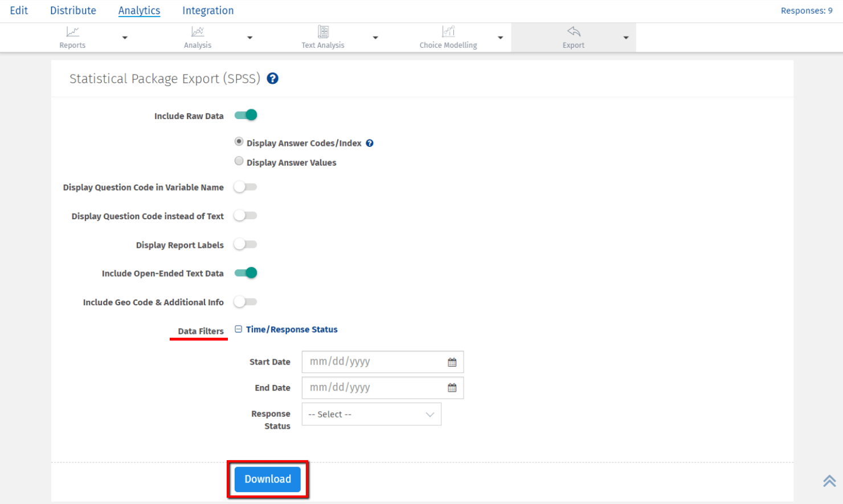The height and width of the screenshot is (504, 843).
Task: Click the Text Analysis icon
Action: [x=323, y=32]
